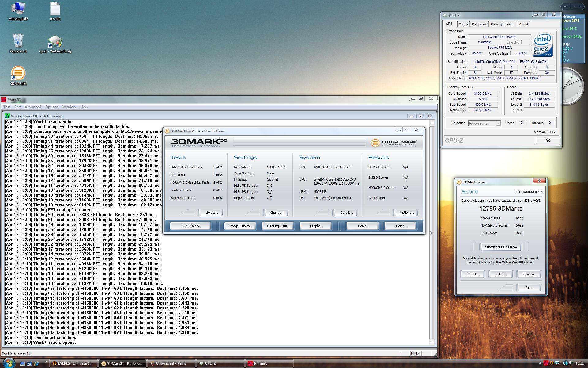Click the analog clock gadget
This screenshot has width=588, height=368.
[x=573, y=87]
